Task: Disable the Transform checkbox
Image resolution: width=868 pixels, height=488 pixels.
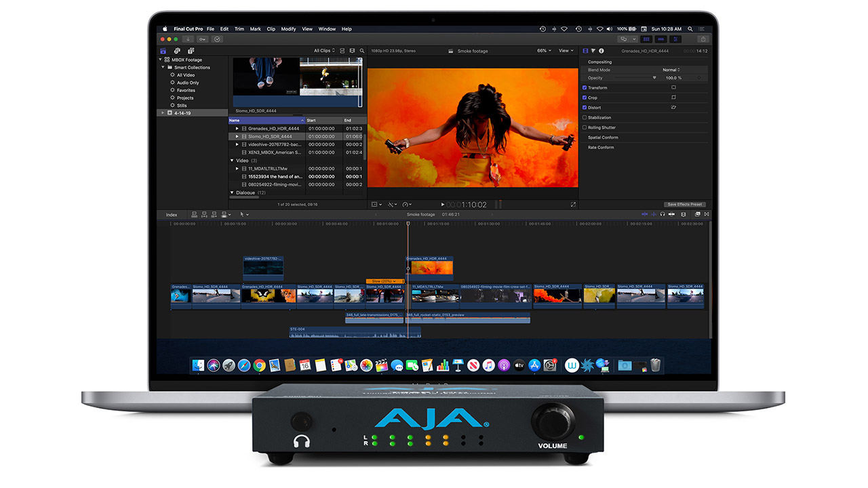Action: tap(585, 87)
